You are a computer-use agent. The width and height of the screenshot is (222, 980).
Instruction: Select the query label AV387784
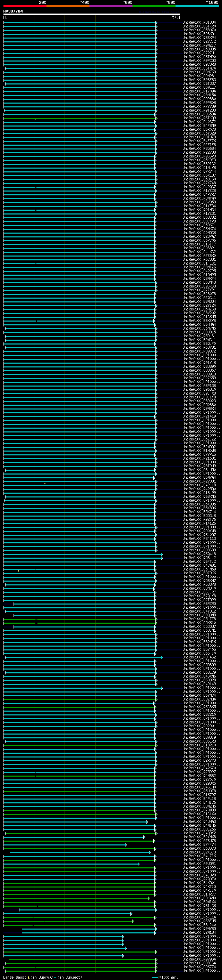pos(13,11)
